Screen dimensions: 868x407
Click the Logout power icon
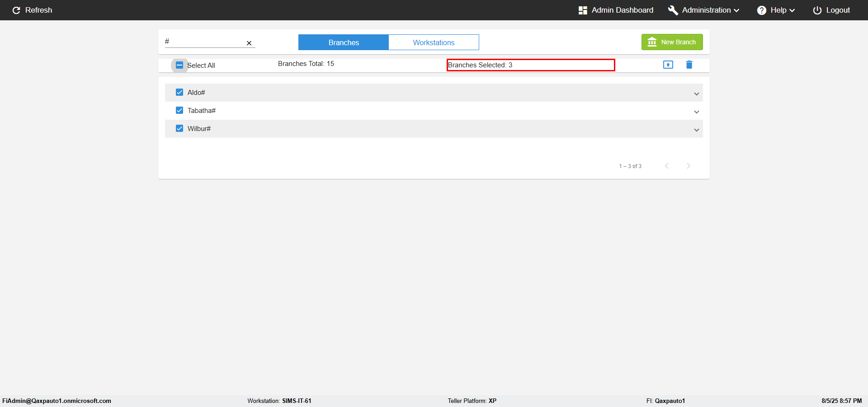point(817,10)
